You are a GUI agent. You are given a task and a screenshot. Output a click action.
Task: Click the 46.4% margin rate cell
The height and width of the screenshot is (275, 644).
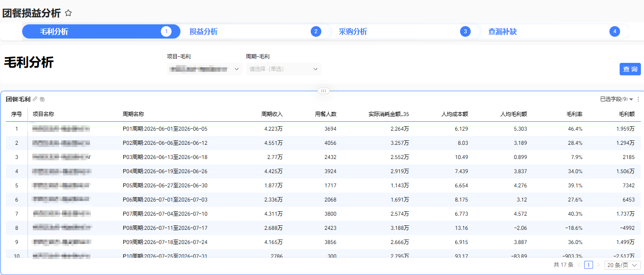(x=576, y=129)
